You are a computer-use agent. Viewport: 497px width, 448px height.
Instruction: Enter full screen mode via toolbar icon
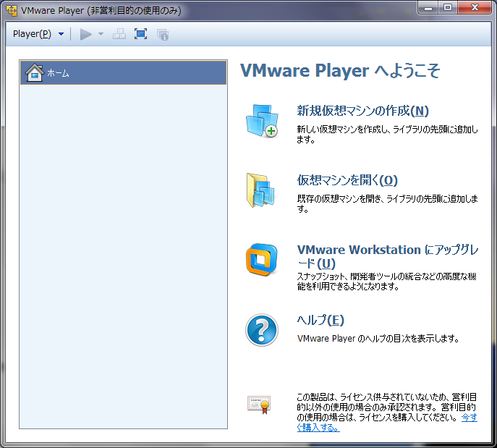140,34
